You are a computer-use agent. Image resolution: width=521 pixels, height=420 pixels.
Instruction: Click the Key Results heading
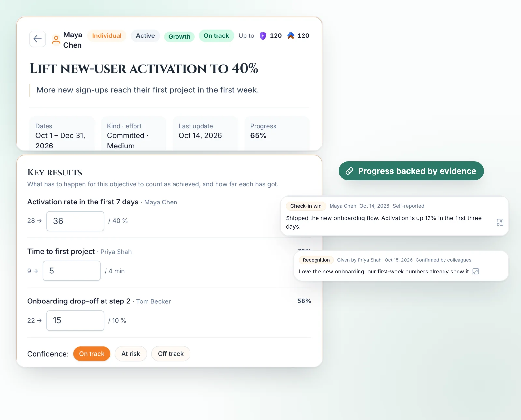(x=55, y=173)
